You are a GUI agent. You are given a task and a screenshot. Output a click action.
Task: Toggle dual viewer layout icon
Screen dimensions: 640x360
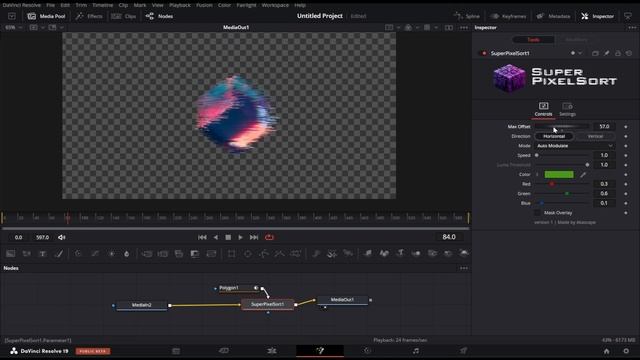449,27
